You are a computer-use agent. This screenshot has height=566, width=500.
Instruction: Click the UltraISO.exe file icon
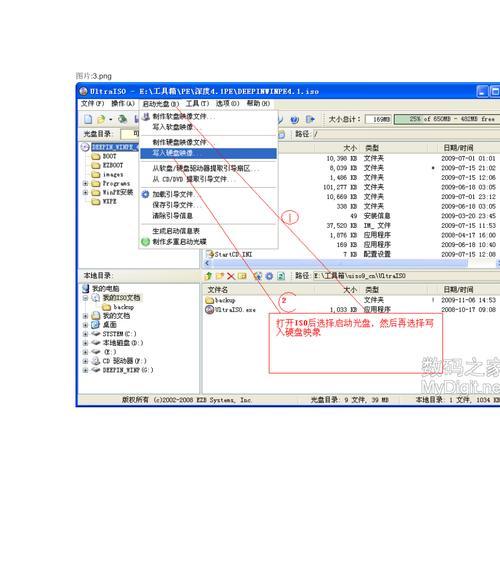(x=209, y=310)
